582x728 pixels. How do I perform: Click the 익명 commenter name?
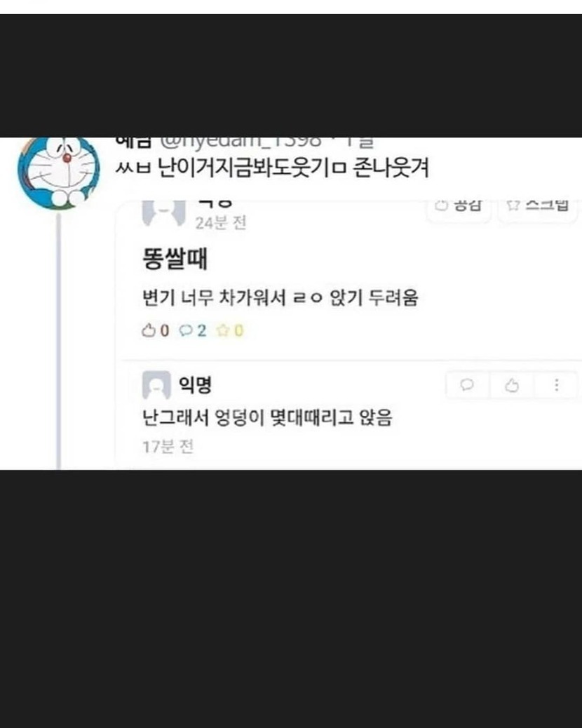(x=196, y=384)
